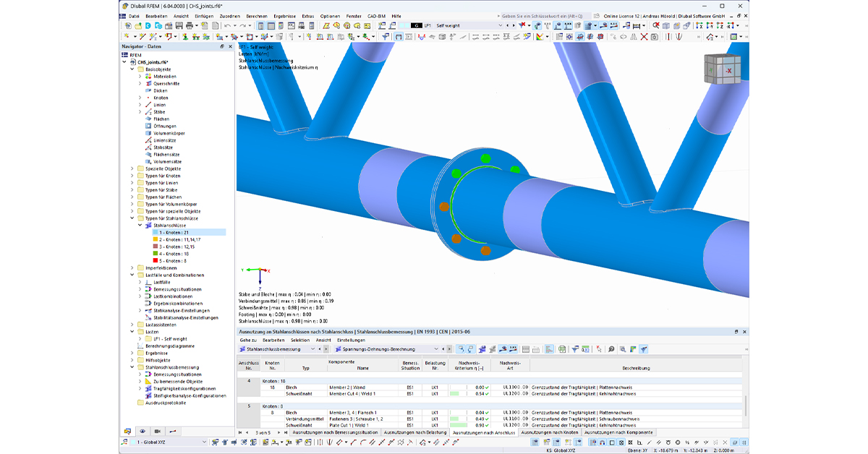This screenshot has height=454, width=868.
Task: Click the Open folder toolbar icon
Action: [138, 25]
